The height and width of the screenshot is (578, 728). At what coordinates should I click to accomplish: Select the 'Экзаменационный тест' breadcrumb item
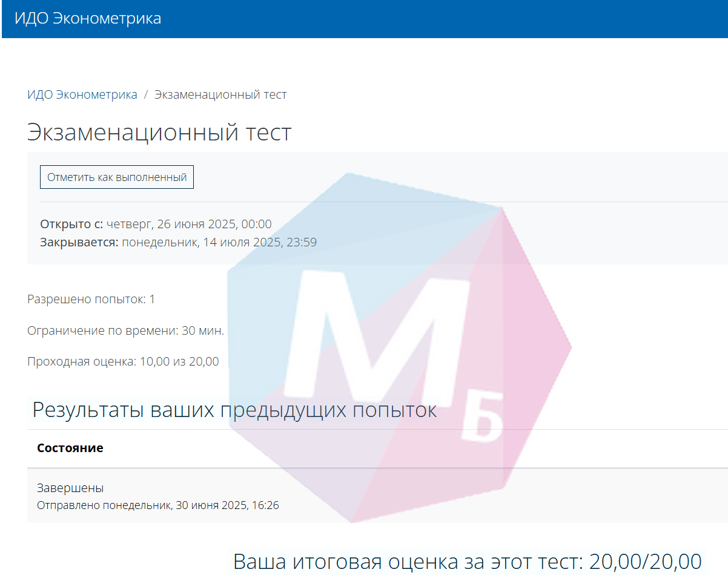(x=220, y=94)
